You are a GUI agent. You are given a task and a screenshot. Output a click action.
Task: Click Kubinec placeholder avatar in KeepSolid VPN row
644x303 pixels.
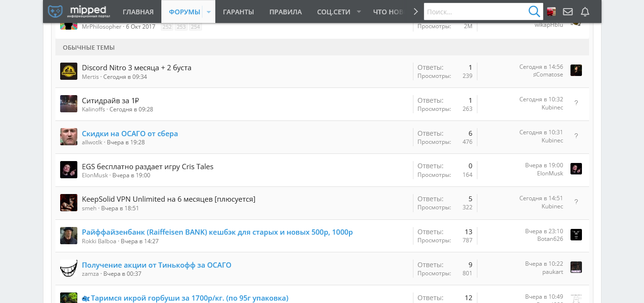coord(576,202)
